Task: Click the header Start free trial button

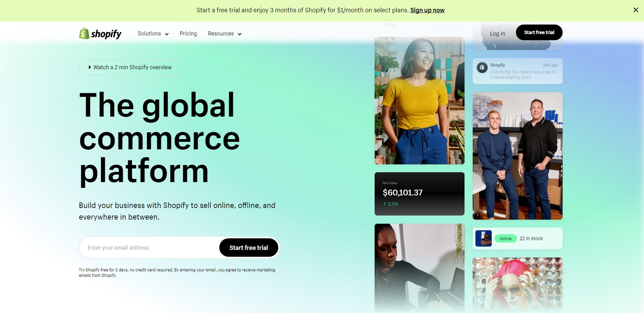Action: point(539,32)
